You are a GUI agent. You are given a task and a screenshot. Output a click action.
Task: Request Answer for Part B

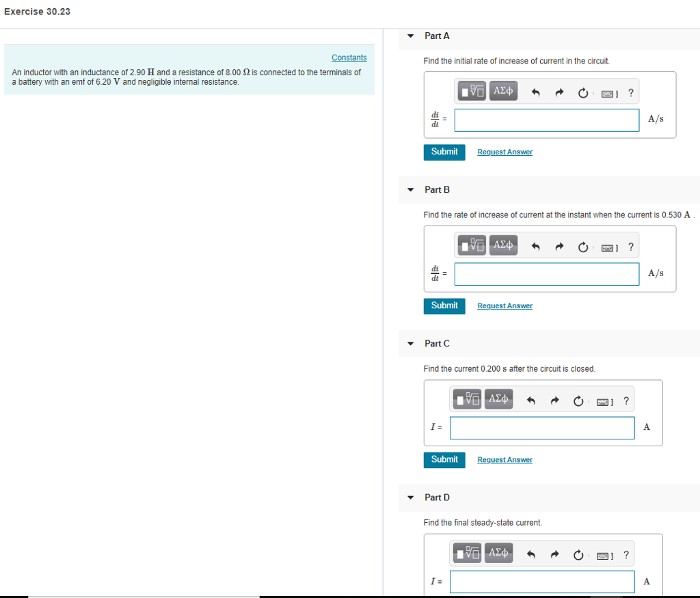pos(505,306)
